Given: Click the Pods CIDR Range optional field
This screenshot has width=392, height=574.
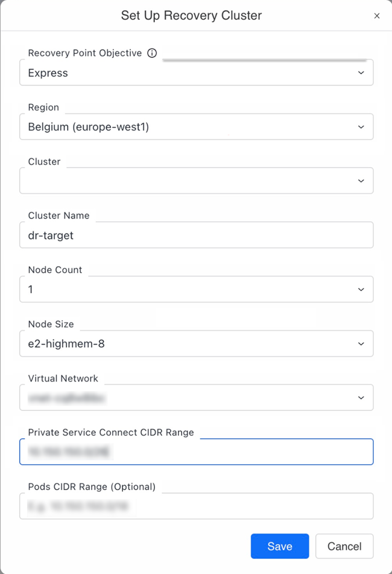Looking at the screenshot, I should [x=196, y=506].
